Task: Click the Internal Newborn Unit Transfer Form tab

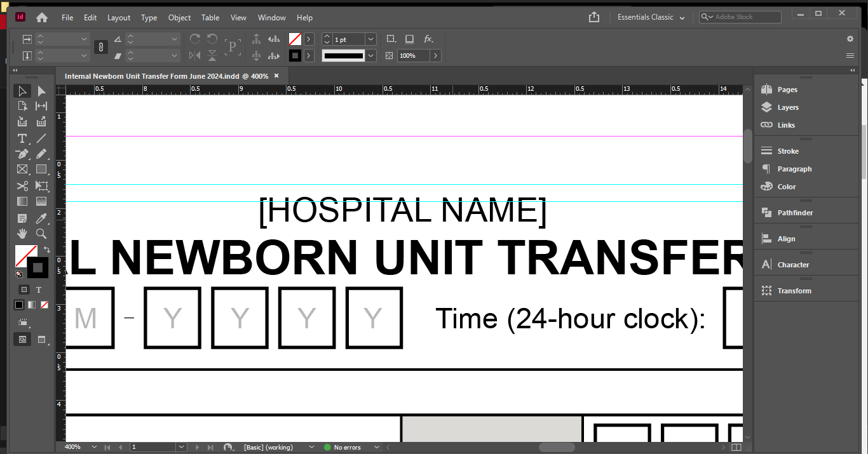Action: (x=166, y=76)
